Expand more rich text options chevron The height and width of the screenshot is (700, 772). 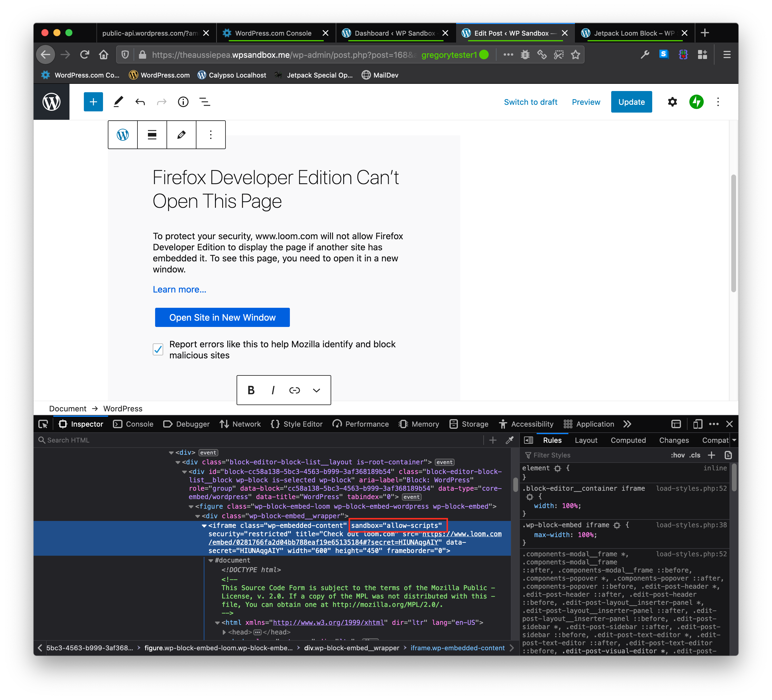pos(316,390)
